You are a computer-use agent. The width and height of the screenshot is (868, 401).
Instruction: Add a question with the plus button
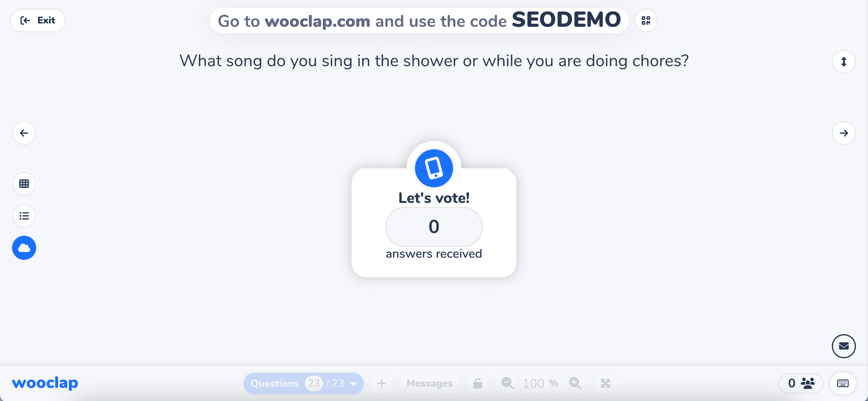point(382,383)
